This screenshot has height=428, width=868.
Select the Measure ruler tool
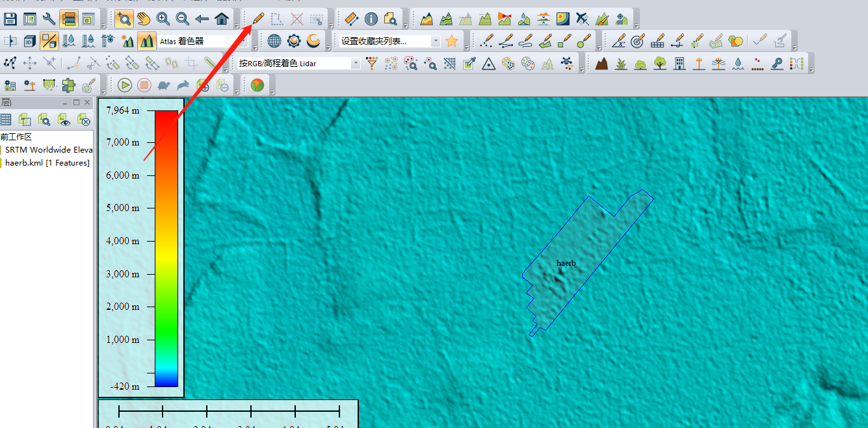[x=351, y=19]
